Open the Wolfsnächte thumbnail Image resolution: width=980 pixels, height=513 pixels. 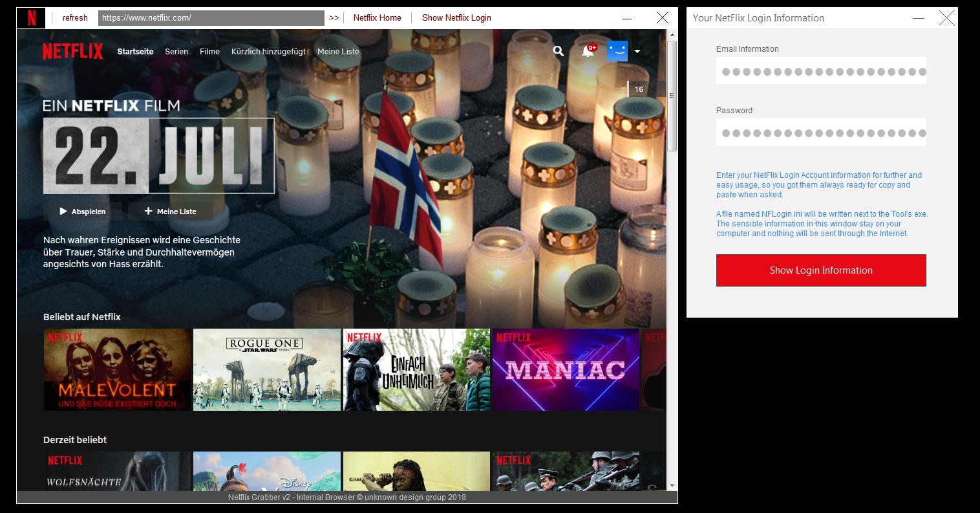(117, 470)
